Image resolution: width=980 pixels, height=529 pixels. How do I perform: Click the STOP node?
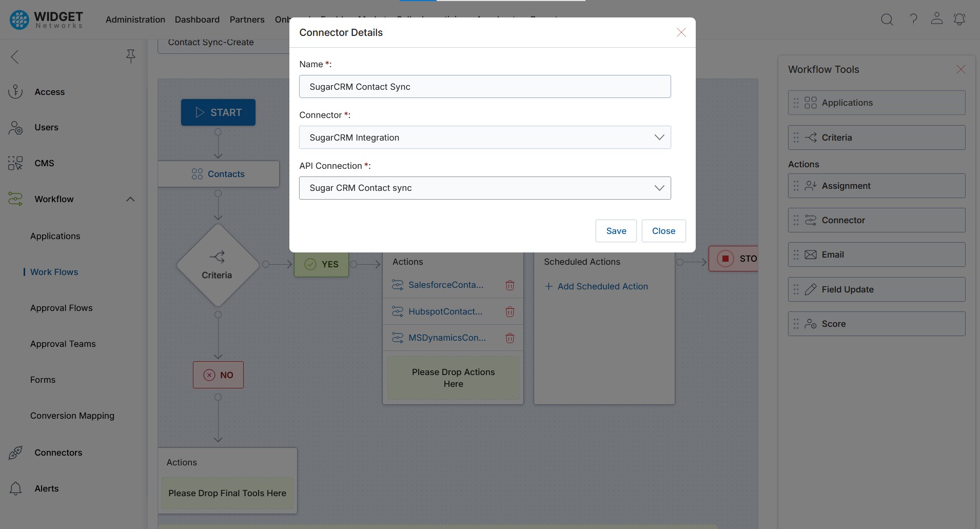(733, 259)
